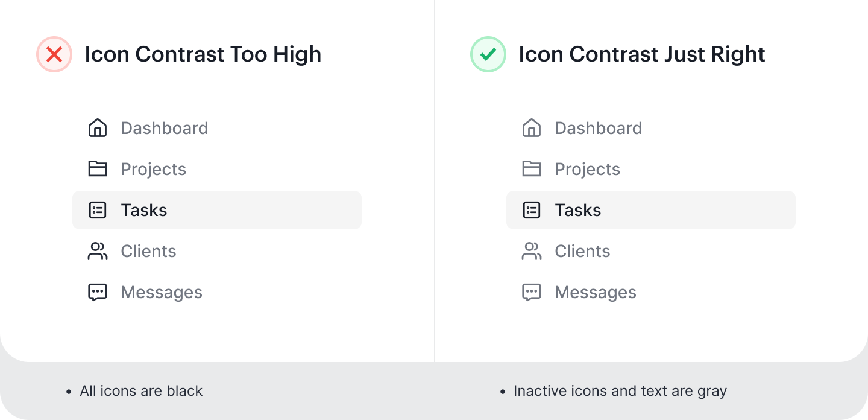Select the highlighted Tasks item on left

tap(217, 210)
